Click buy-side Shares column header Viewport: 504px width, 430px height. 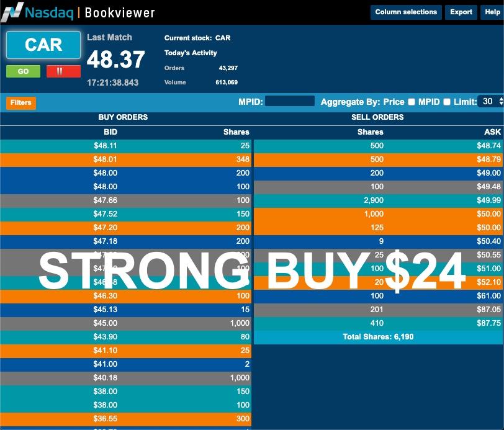(x=236, y=132)
